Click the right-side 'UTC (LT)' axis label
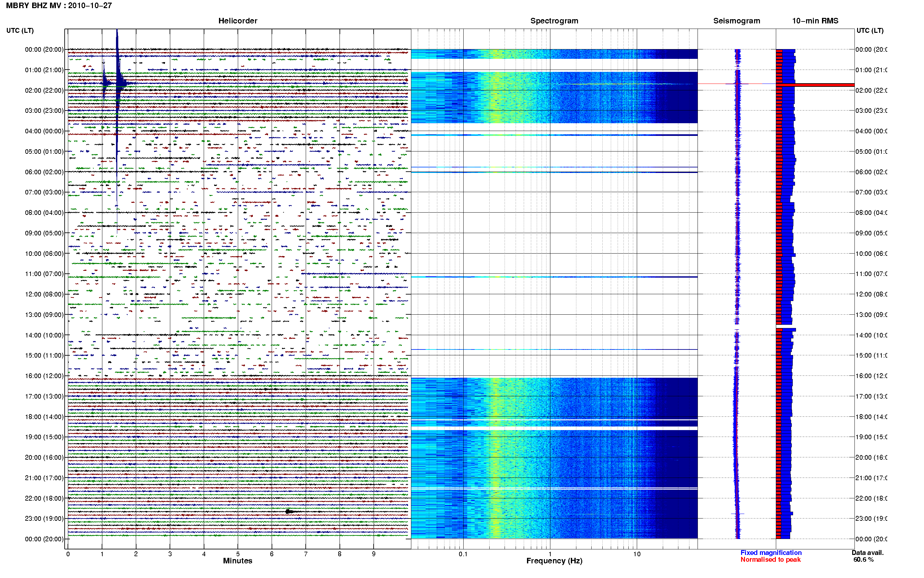924x578 pixels. (x=870, y=31)
